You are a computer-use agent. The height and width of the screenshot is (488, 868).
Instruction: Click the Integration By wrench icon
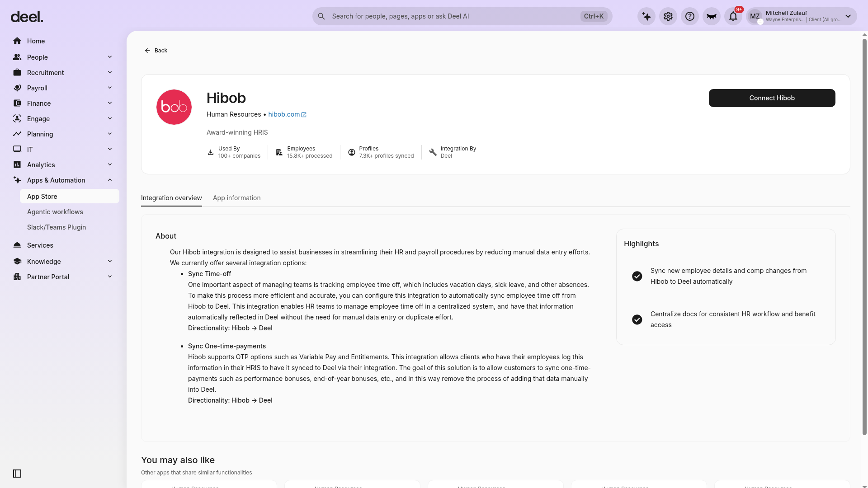tap(433, 152)
